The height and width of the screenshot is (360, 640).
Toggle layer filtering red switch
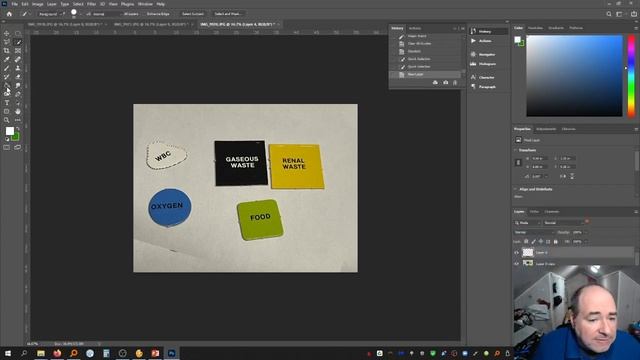point(587,222)
